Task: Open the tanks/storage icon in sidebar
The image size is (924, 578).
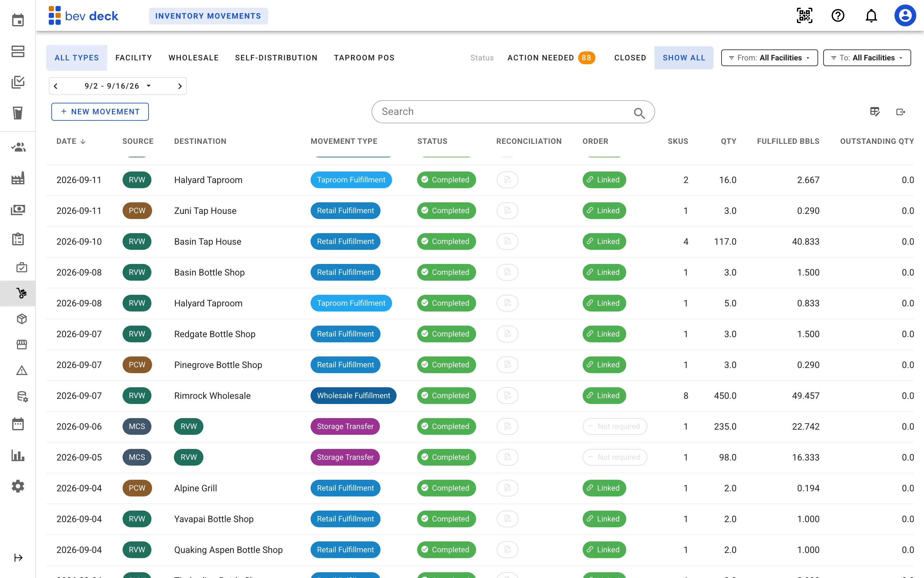Action: tap(18, 51)
